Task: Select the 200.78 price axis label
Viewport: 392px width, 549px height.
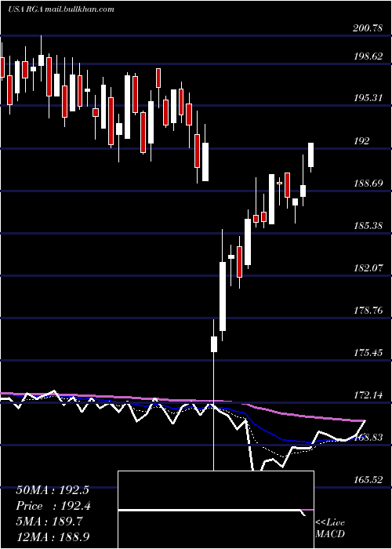Action: pos(368,29)
